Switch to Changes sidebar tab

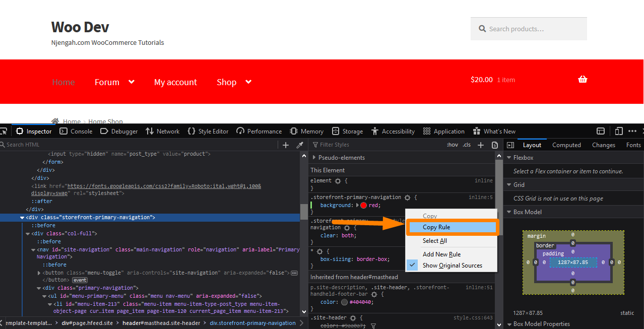pos(604,145)
